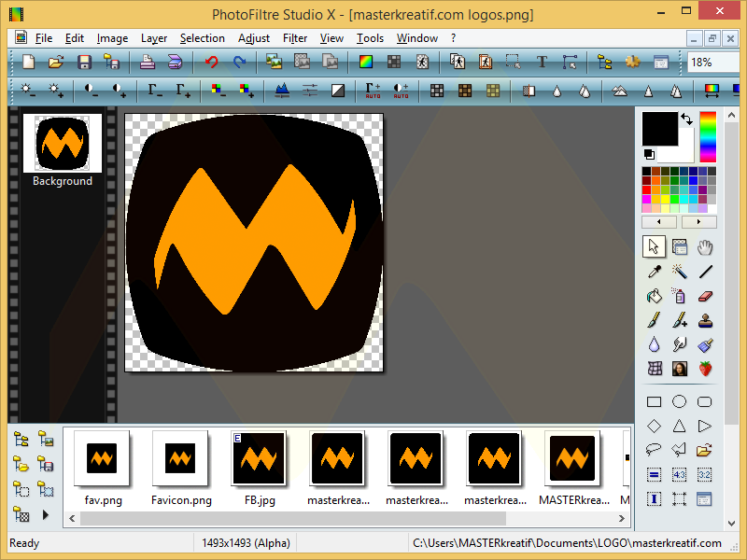Select the strawberry Nozzle tool

pos(705,369)
